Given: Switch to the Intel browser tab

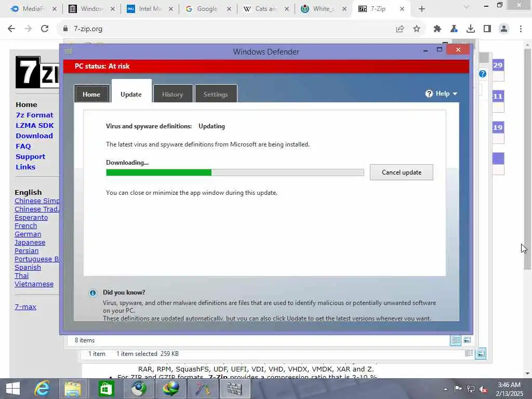Looking at the screenshot, I should pos(150,9).
